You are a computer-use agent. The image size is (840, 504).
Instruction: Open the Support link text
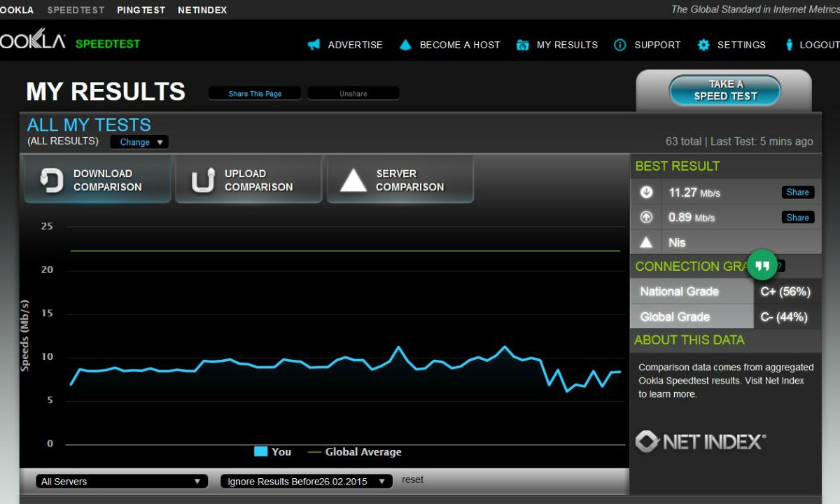(657, 45)
